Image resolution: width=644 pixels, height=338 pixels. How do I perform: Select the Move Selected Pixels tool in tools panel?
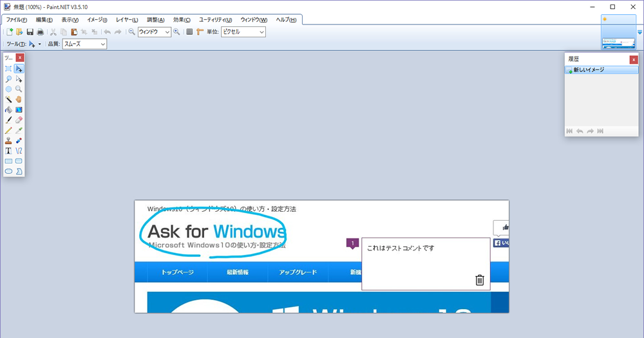(x=19, y=69)
